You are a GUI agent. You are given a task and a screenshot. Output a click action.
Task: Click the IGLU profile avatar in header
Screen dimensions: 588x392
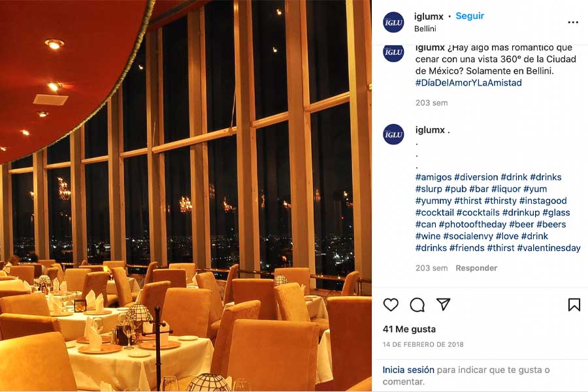(x=393, y=22)
